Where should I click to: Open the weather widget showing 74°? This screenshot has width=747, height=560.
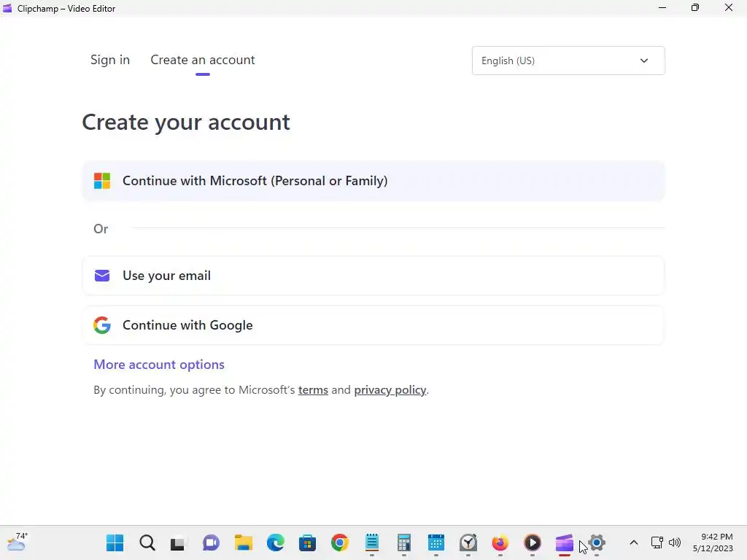pos(18,542)
